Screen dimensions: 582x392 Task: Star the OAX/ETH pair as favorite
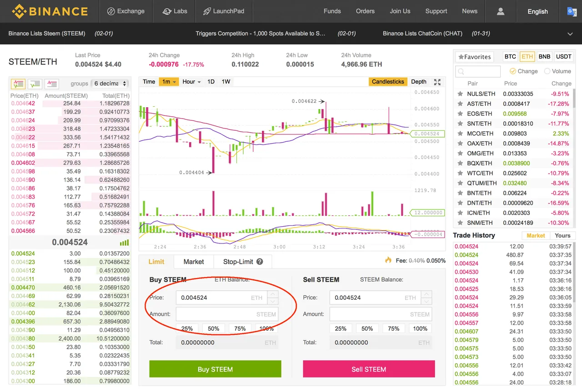point(460,144)
